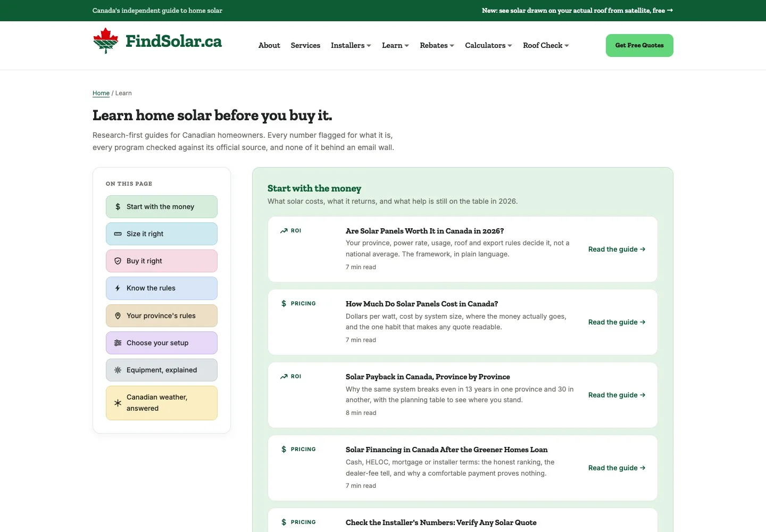
Task: Open the 'Are Solar Panels Worth It in Canada in 2026?' title
Action: [x=424, y=231]
